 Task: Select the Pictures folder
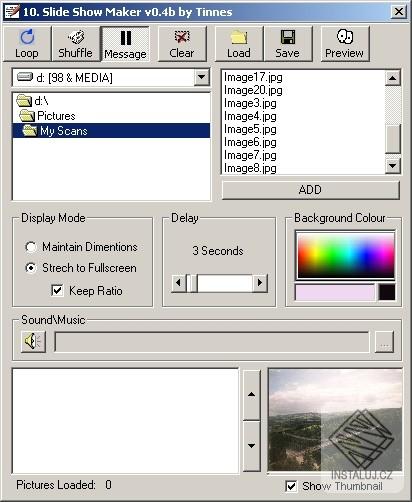pos(47,116)
